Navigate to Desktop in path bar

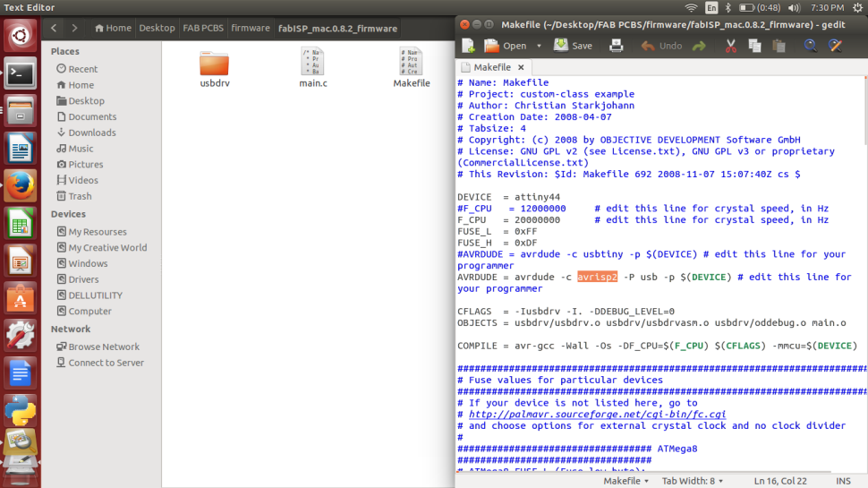[x=157, y=28]
